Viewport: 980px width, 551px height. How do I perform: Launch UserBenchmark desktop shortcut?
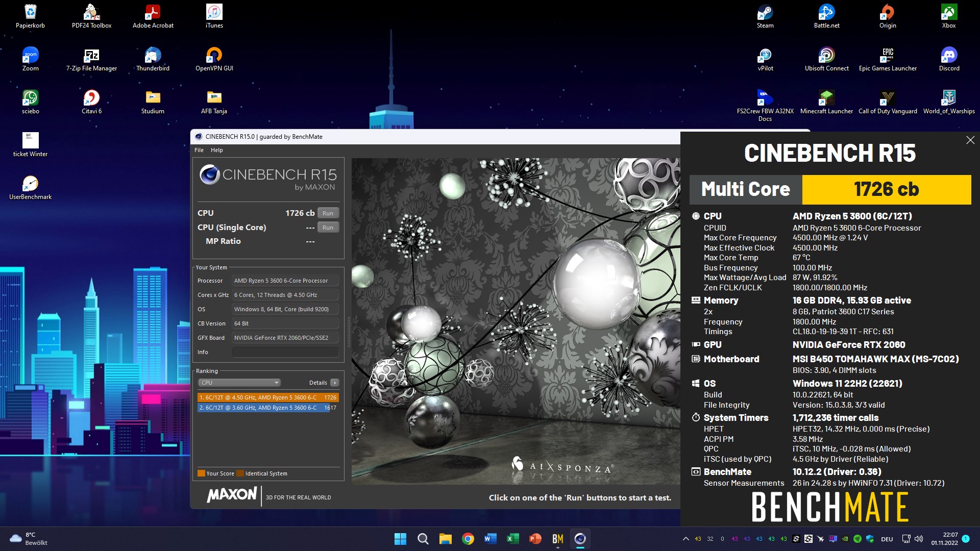click(x=30, y=187)
